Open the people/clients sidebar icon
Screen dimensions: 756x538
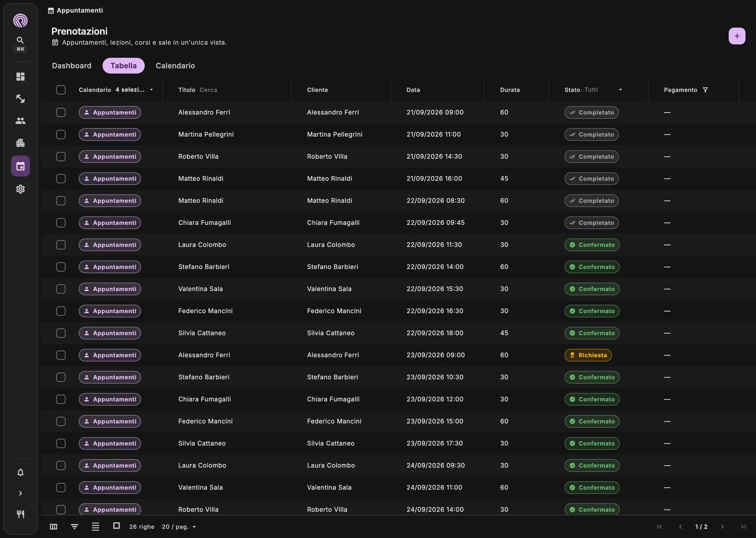(20, 121)
